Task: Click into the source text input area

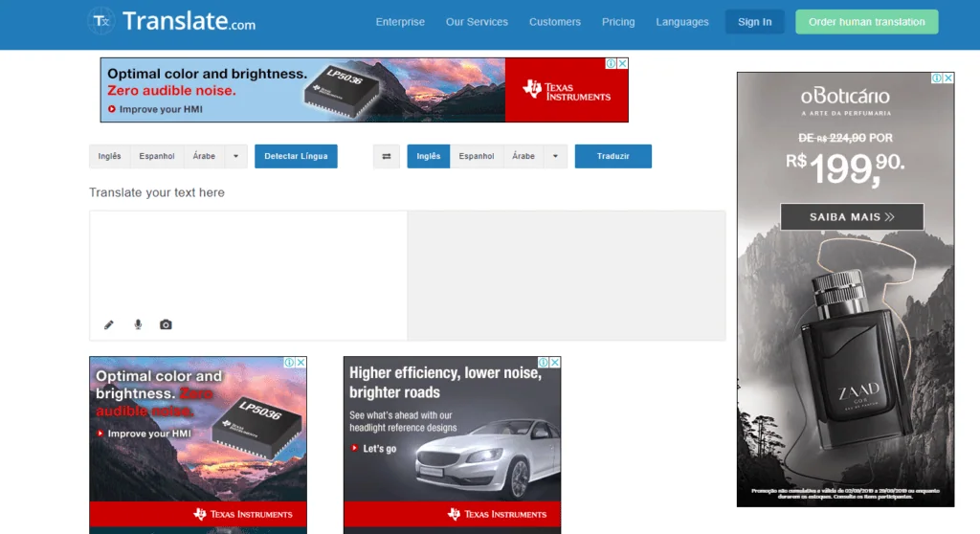Action: pos(248,275)
